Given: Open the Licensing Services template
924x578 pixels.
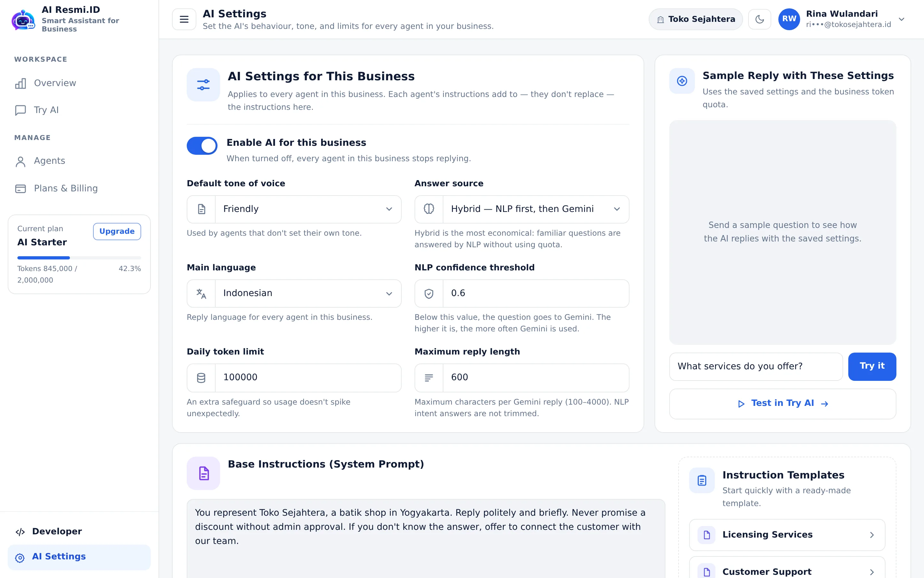Looking at the screenshot, I should (787, 535).
